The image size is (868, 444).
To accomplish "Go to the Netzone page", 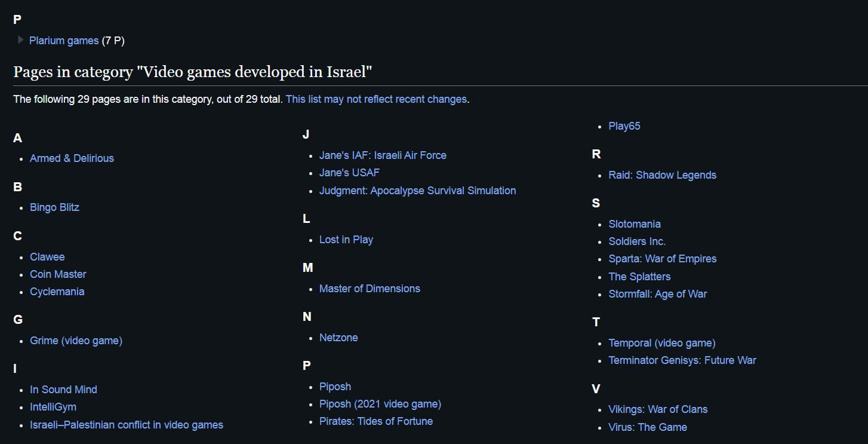I will point(338,338).
